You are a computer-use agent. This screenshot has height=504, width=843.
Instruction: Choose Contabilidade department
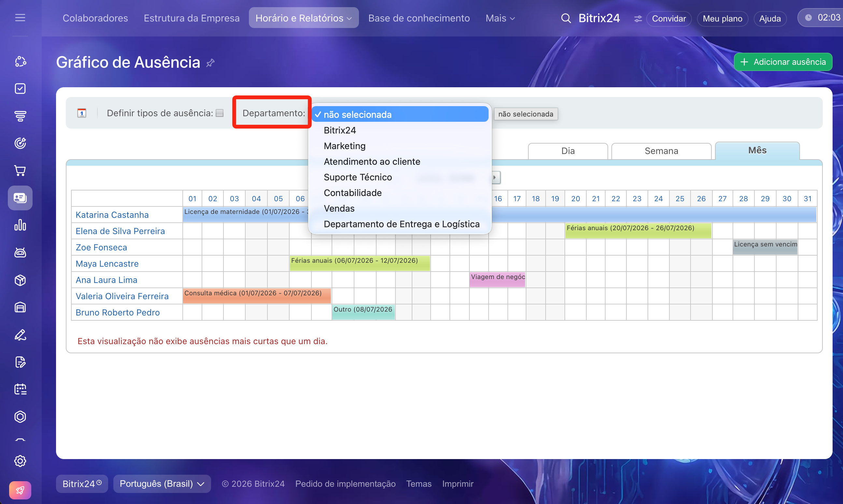[400, 192]
